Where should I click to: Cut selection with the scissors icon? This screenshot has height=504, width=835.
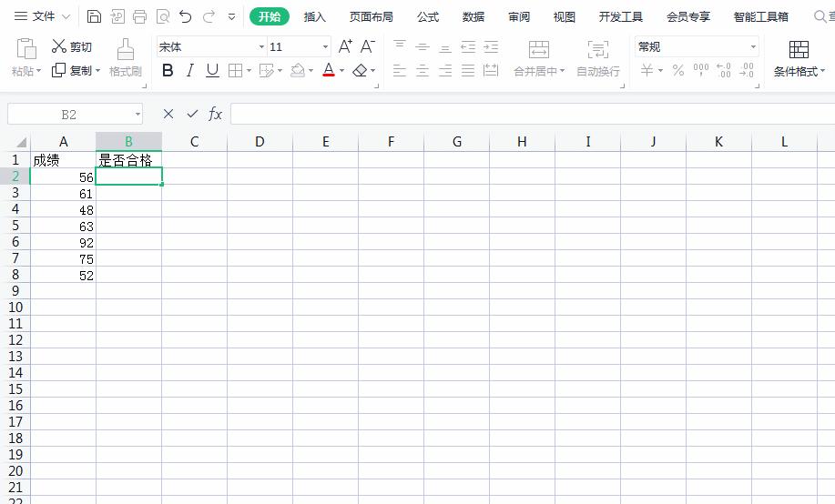58,46
